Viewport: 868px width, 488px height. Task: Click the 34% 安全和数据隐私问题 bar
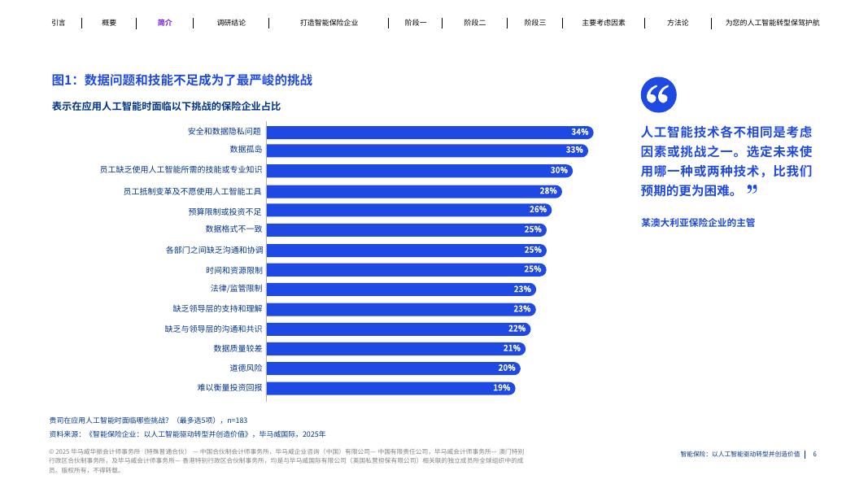(431, 131)
